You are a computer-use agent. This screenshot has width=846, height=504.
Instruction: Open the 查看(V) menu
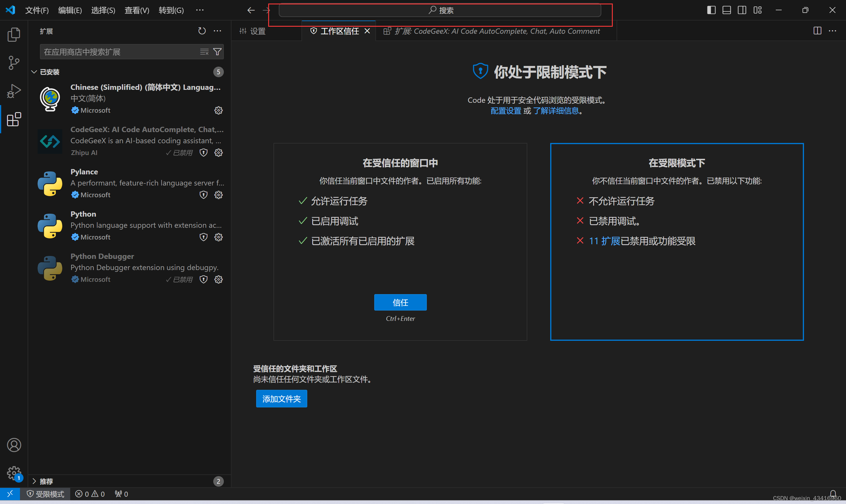tap(137, 10)
